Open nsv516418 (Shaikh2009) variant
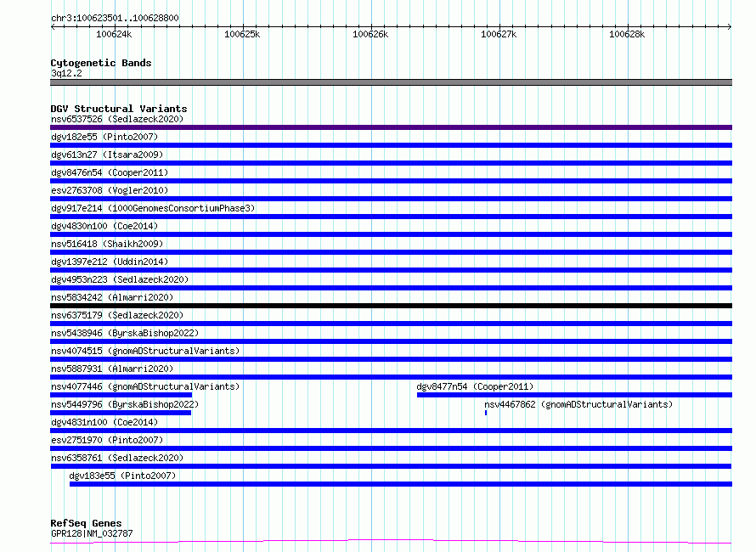 click(x=107, y=244)
